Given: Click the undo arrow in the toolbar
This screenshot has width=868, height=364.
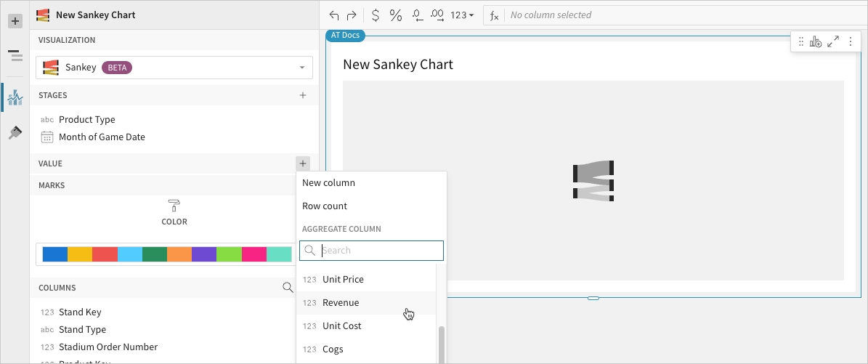Looking at the screenshot, I should (334, 15).
